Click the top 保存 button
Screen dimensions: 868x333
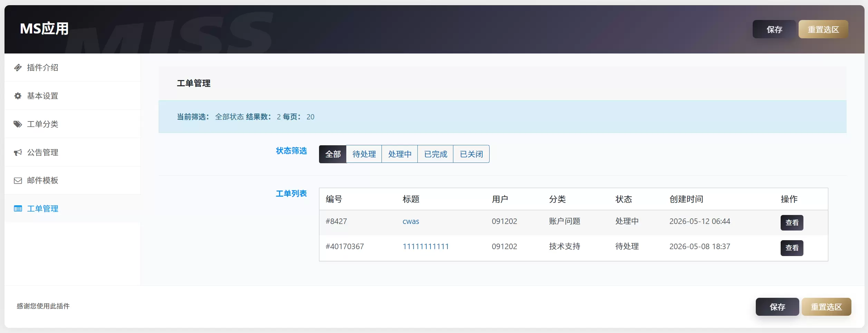point(774,29)
